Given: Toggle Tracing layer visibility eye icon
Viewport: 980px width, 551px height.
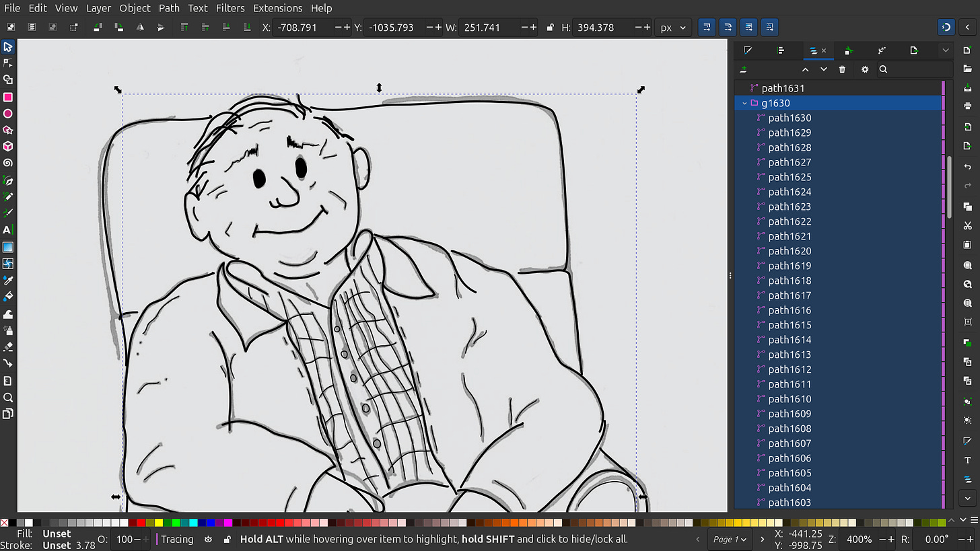Looking at the screenshot, I should coord(209,539).
